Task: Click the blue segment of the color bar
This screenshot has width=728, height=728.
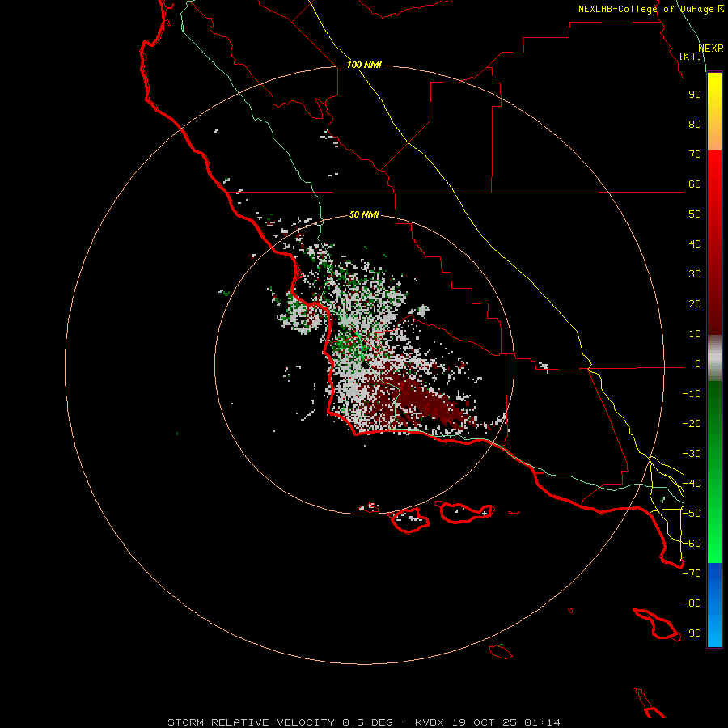Action: pos(714,603)
